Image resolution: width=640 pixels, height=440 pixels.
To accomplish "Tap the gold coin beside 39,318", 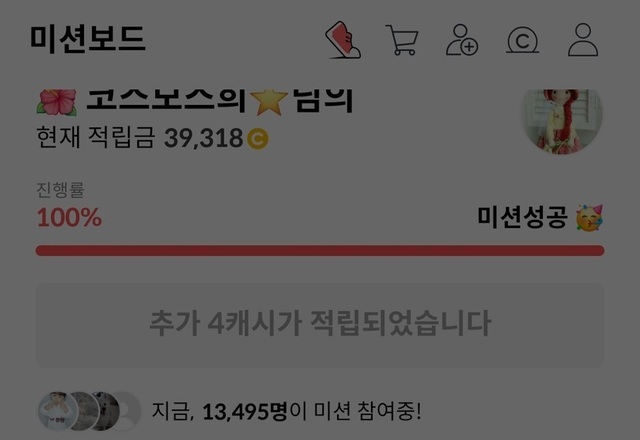I will [x=258, y=139].
